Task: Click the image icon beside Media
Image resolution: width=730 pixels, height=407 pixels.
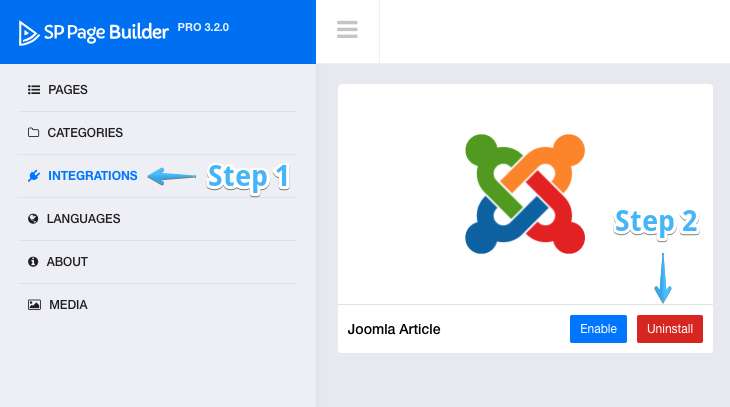Action: (x=33, y=305)
